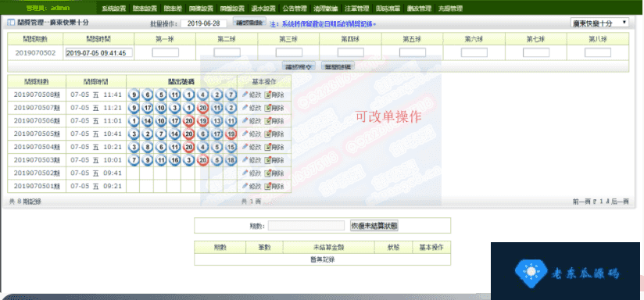Click the delete icon for period 2019070503
The width and height of the screenshot is (644, 300).
pyautogui.click(x=267, y=159)
